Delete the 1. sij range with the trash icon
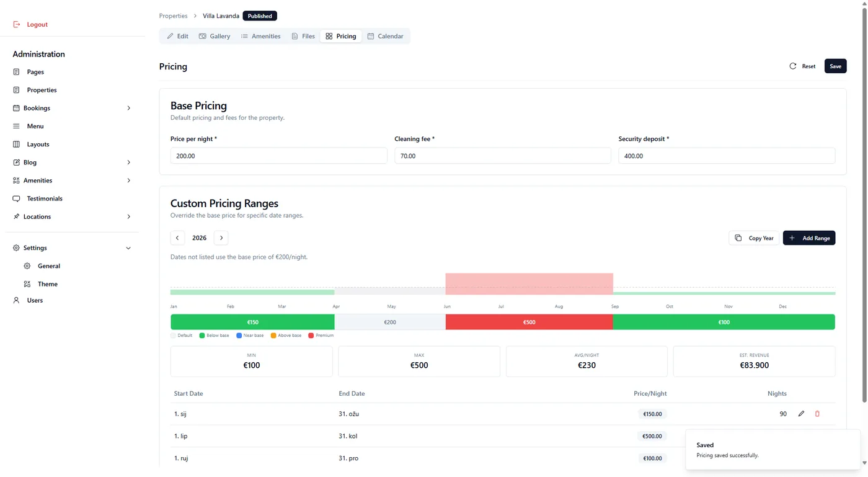 point(817,414)
